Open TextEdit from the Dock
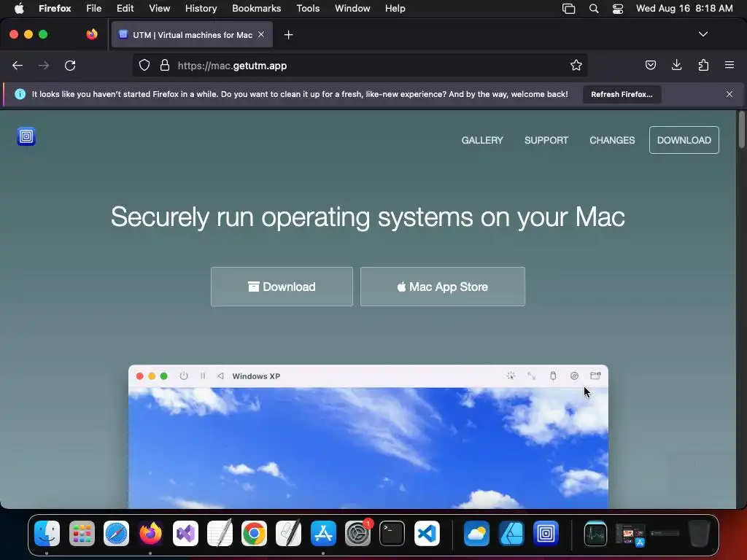 click(x=220, y=533)
